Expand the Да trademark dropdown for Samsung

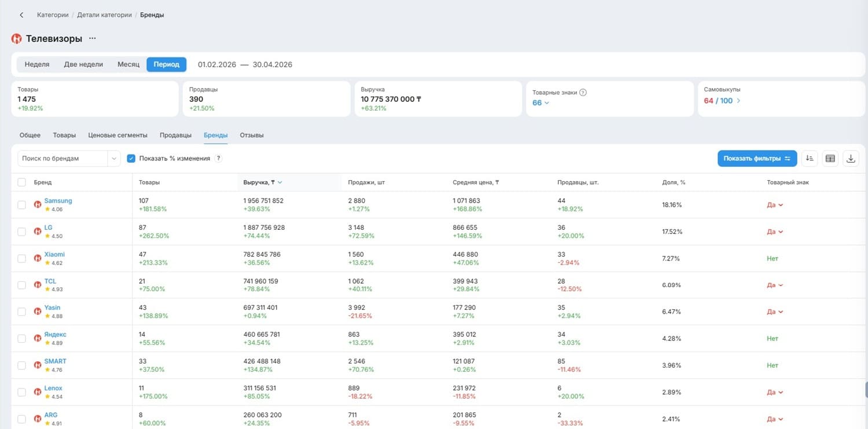(x=775, y=205)
